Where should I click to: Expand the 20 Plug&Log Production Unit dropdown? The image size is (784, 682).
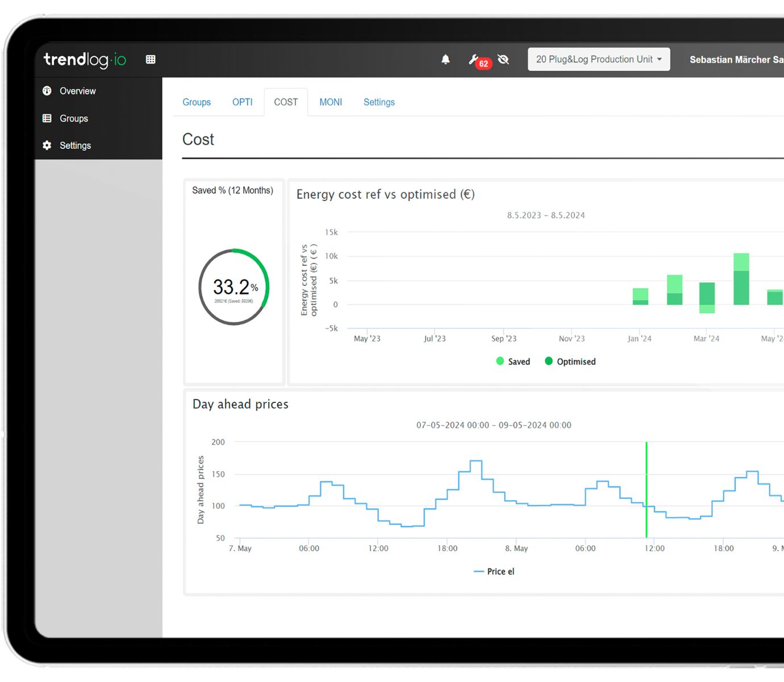pyautogui.click(x=599, y=59)
